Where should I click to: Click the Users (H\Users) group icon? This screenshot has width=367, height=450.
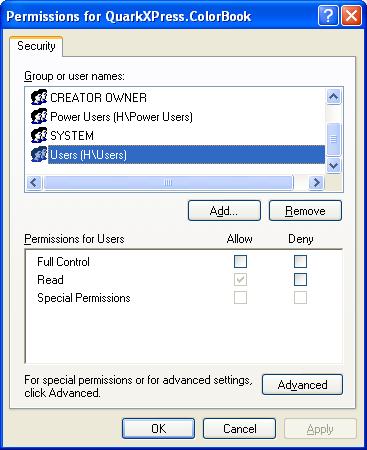pos(39,154)
